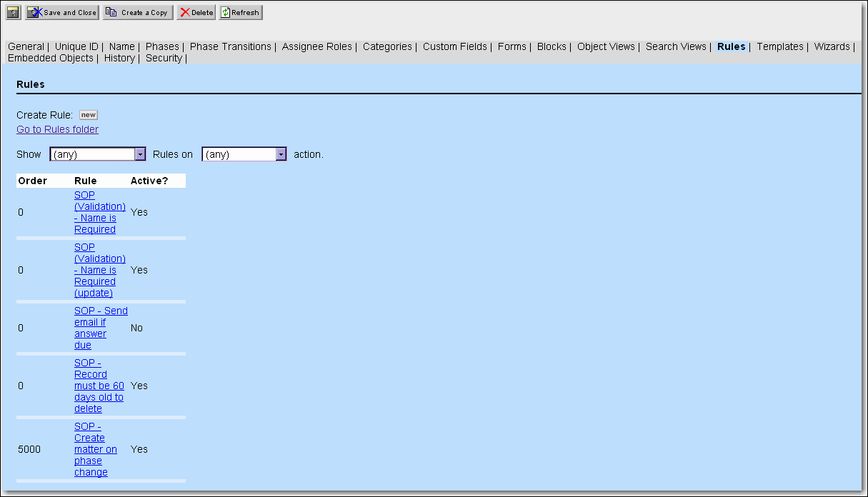The width and height of the screenshot is (868, 497).
Task: Open the Embedded Objects tab
Action: (51, 58)
